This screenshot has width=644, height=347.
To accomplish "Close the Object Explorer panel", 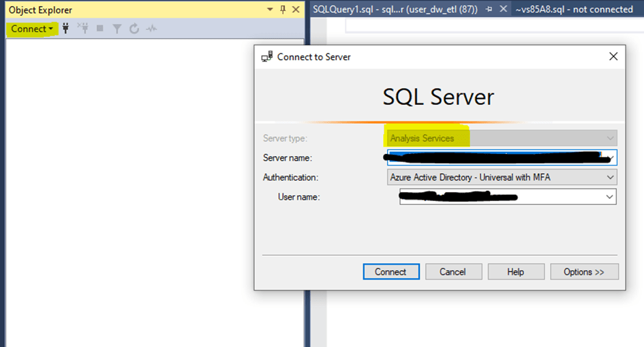I will point(296,10).
